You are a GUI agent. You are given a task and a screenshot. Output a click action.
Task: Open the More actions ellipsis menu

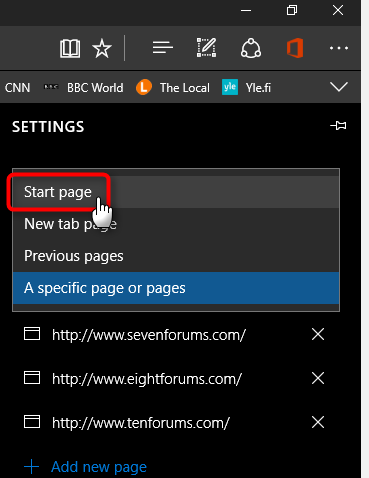(339, 48)
